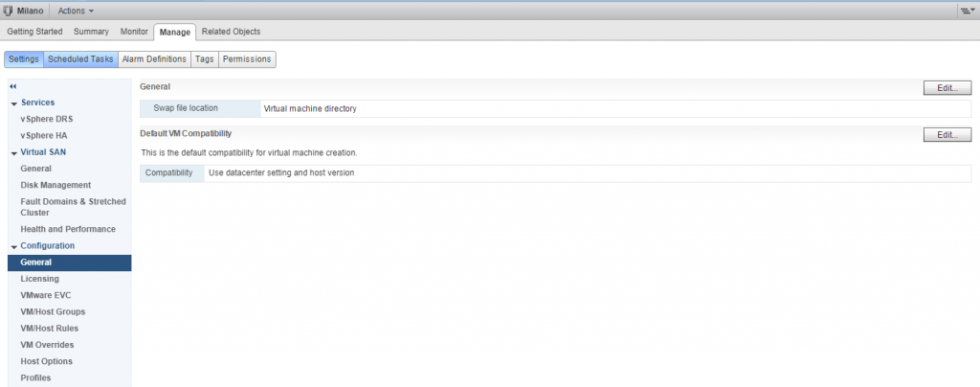
Task: Click Edit for Default VM Compatibility
Action: [x=947, y=135]
